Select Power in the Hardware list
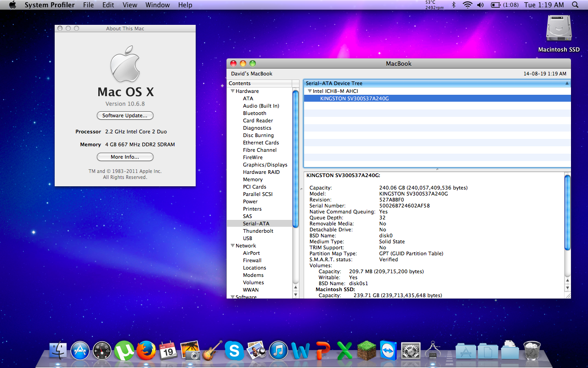 (x=250, y=201)
